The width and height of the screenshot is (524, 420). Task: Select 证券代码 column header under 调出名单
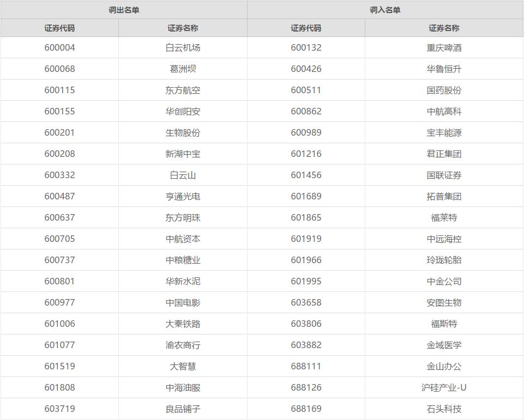pyautogui.click(x=59, y=28)
